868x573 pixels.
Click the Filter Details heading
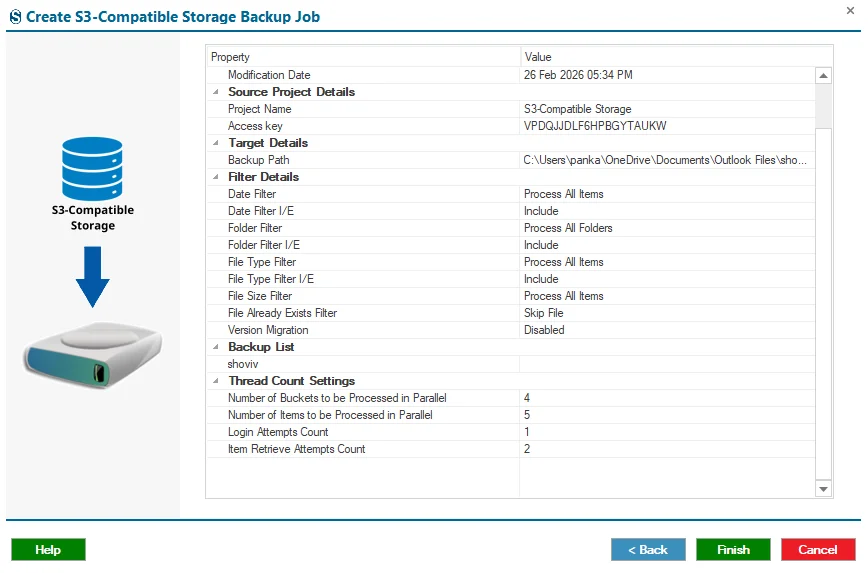264,177
